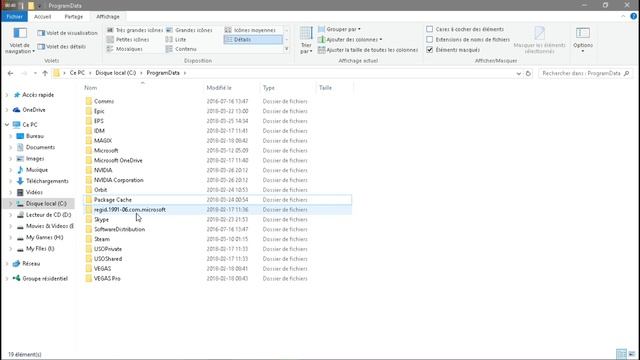Select Très grandes icônes layout
Viewport: 640px width, 360px height.
click(134, 30)
